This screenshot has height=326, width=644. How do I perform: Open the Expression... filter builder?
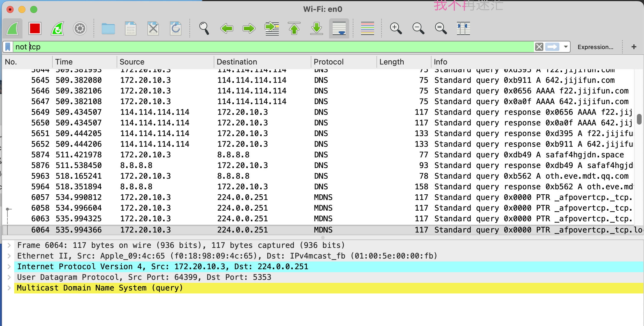point(595,47)
